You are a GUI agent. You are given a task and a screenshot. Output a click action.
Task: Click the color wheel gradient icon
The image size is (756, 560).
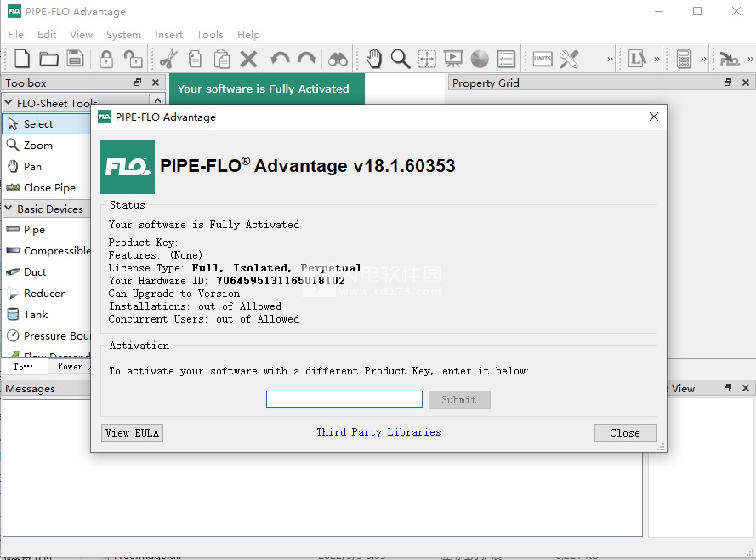(480, 59)
